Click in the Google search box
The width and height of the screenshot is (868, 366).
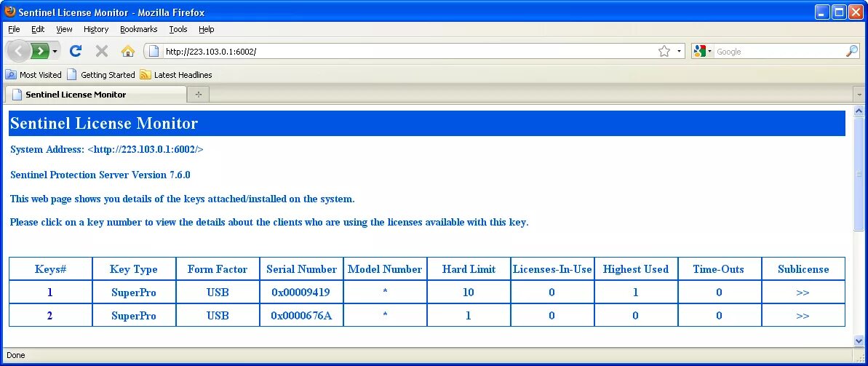779,52
